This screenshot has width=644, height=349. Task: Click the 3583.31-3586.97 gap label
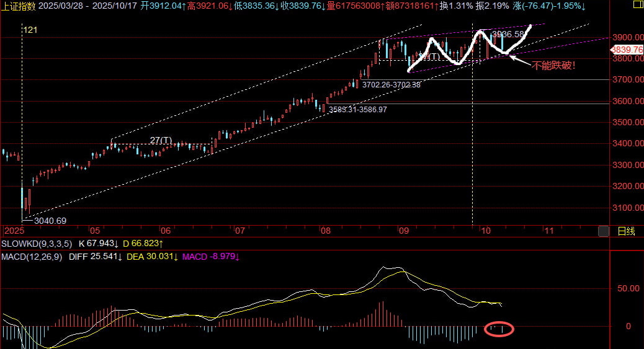[358, 109]
